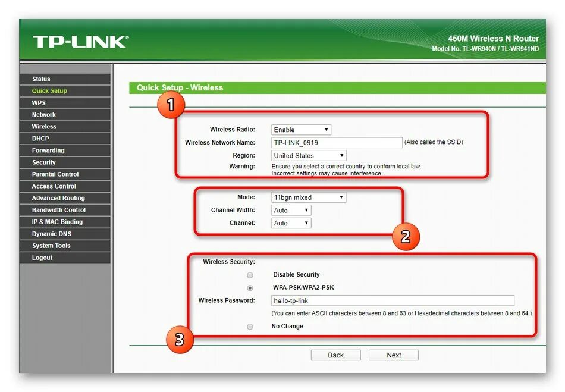Click the Channel Width label
This screenshot has height=392, width=565.
tap(233, 210)
